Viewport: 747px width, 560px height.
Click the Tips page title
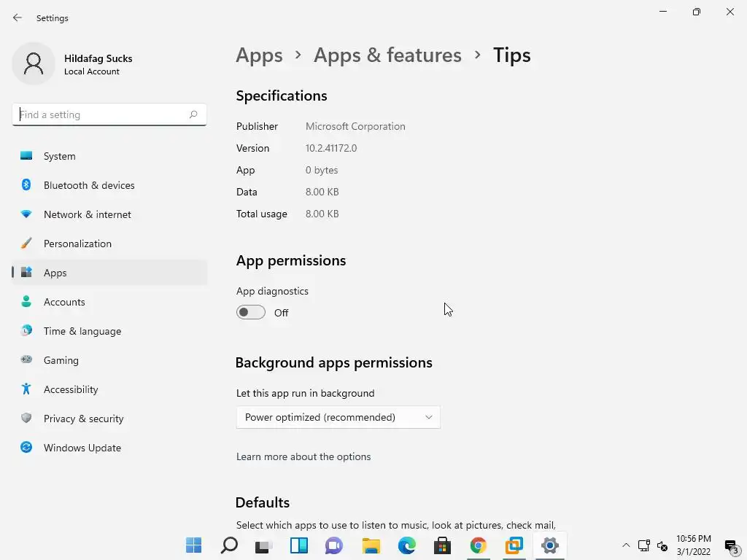pyautogui.click(x=511, y=55)
